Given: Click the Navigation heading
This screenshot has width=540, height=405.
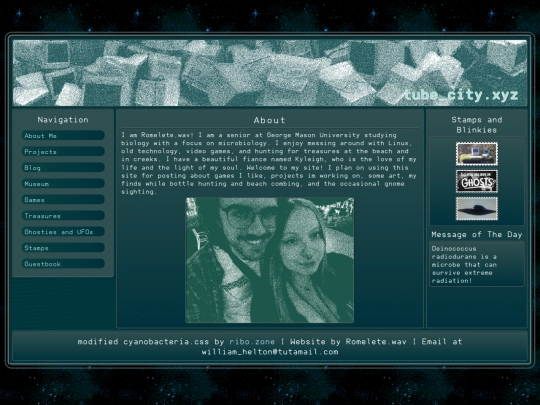Looking at the screenshot, I should pos(63,120).
